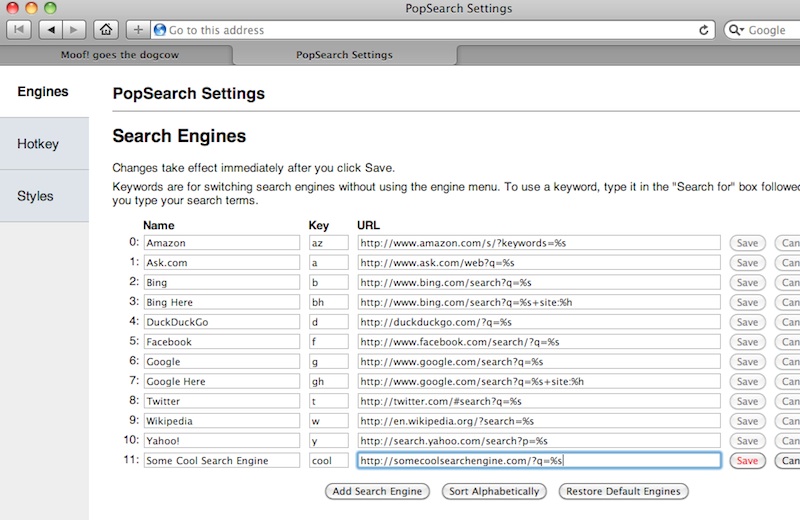Open the Hotkey settings section

[x=44, y=144]
